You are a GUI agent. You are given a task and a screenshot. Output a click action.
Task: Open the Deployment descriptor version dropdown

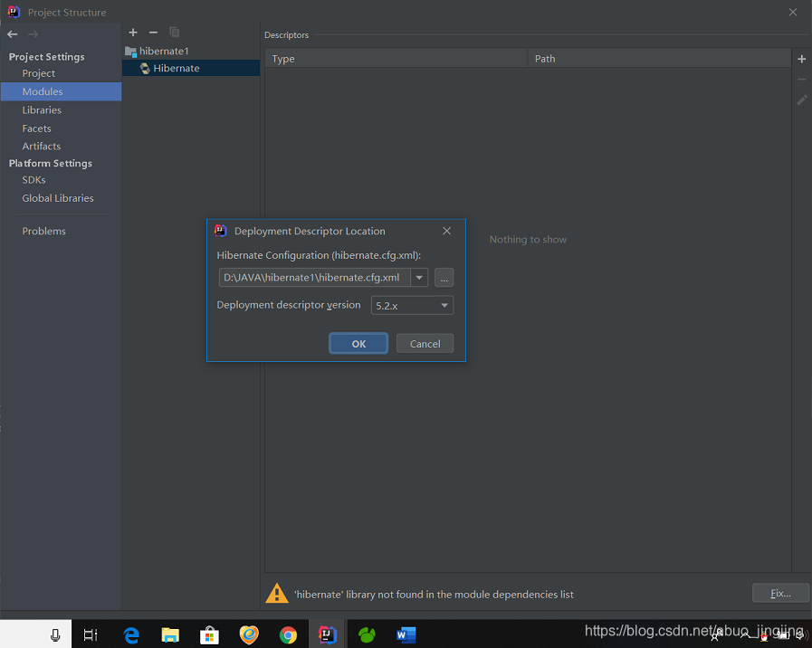[412, 305]
